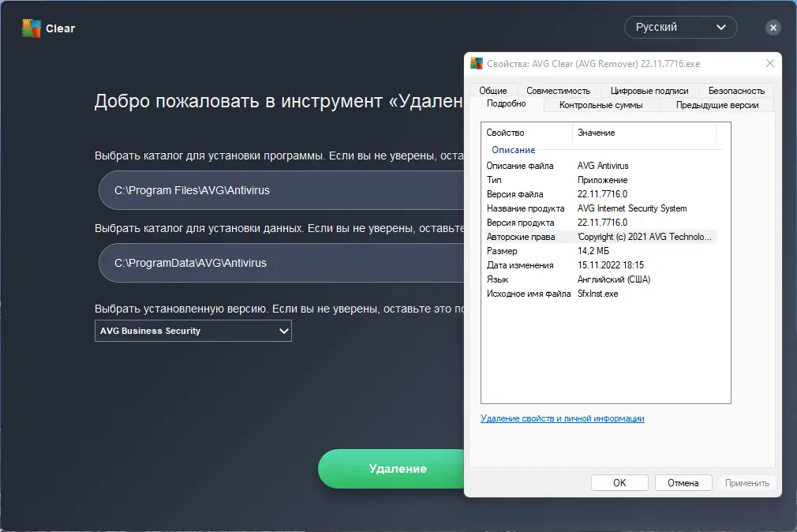
Task: Click the AVG icon in Properties title bar
Action: click(477, 64)
